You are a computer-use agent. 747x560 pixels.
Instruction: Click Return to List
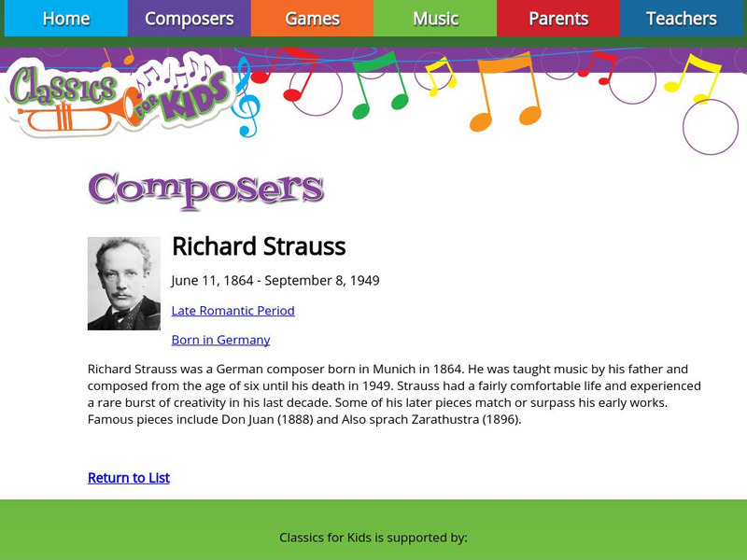tap(127, 477)
